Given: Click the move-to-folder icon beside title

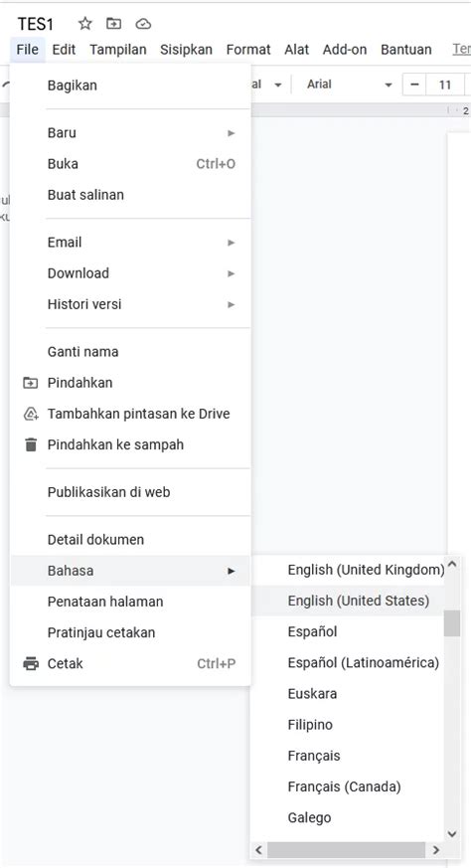Looking at the screenshot, I should click(113, 24).
